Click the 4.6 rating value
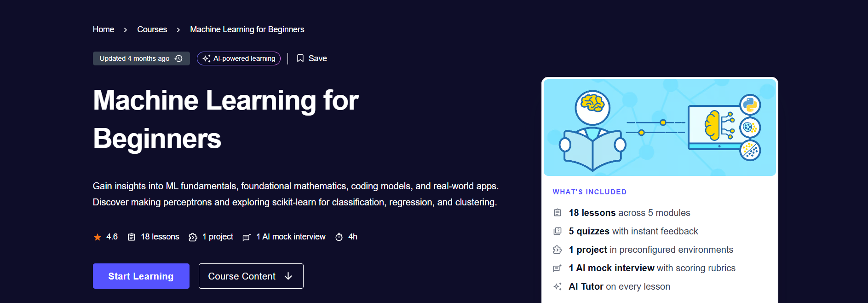 point(112,237)
